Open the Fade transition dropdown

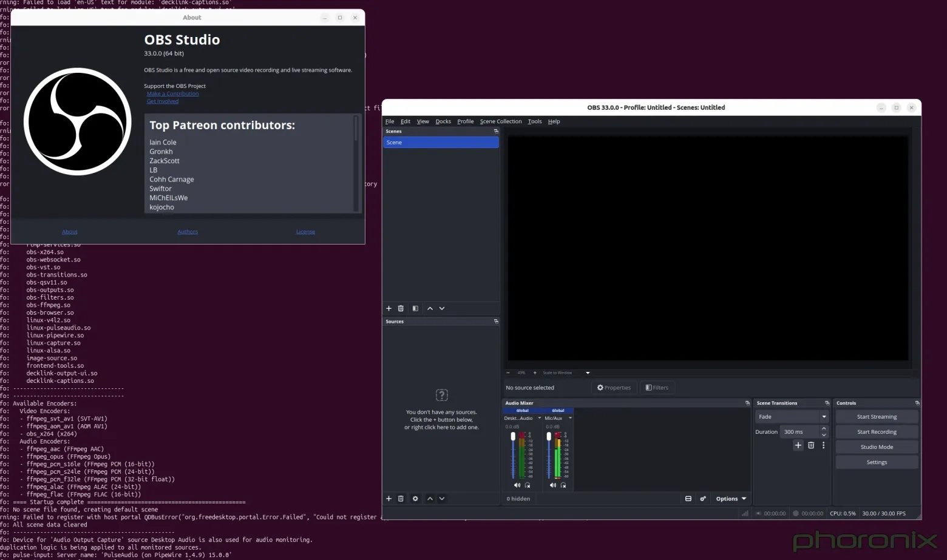[x=792, y=417]
